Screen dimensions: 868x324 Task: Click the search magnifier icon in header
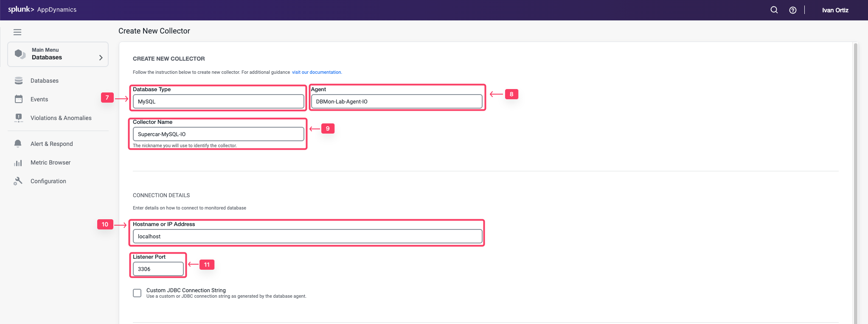click(x=774, y=10)
